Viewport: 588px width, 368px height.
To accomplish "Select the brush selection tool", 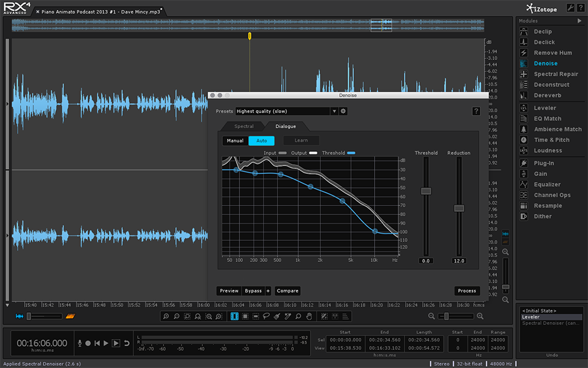I will [x=277, y=317].
